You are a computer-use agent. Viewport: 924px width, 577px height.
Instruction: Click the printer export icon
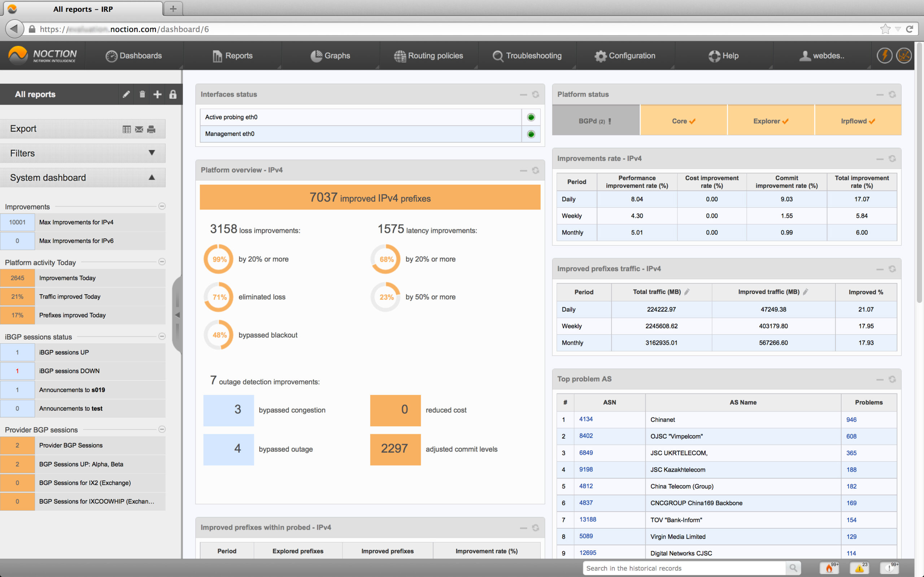(x=151, y=129)
